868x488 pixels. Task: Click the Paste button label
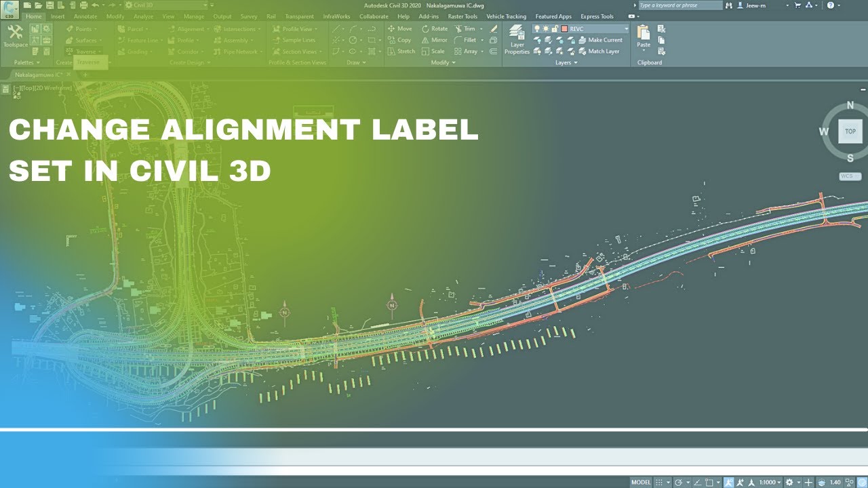point(644,45)
